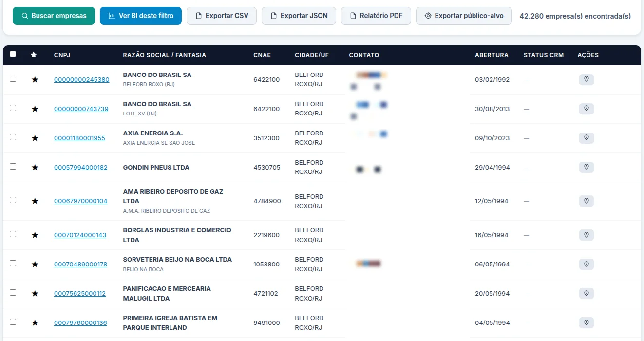This screenshot has width=644, height=341.
Task: Open CNPJ link 00075625000112
Action: (x=79, y=293)
